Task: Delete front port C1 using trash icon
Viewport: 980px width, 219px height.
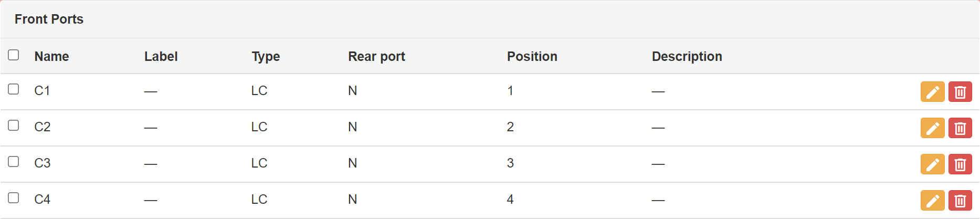Action: click(x=960, y=92)
